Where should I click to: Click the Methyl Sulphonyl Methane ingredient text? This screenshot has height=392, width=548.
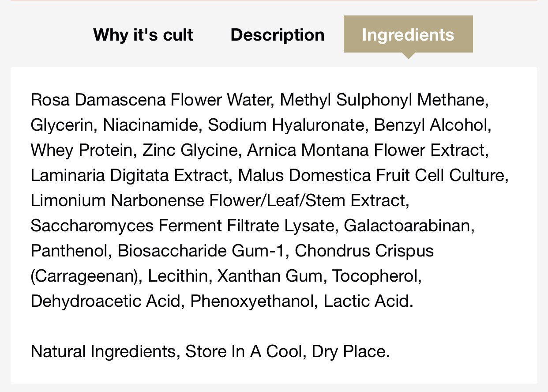tap(384, 100)
